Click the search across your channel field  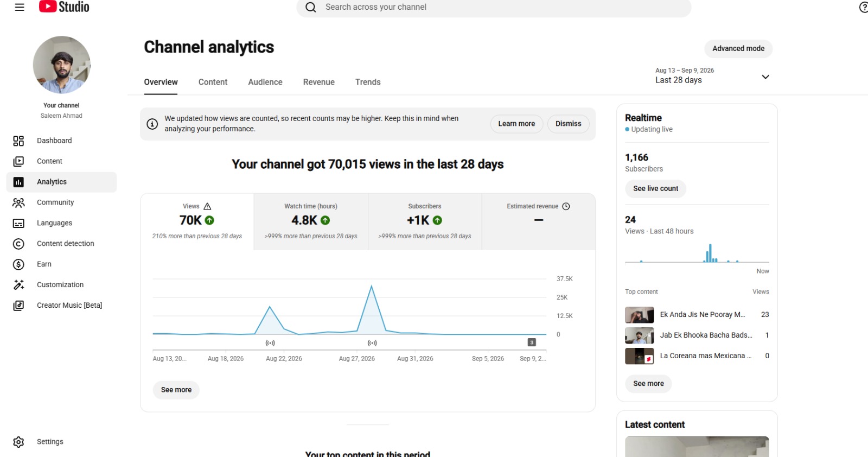pyautogui.click(x=494, y=8)
